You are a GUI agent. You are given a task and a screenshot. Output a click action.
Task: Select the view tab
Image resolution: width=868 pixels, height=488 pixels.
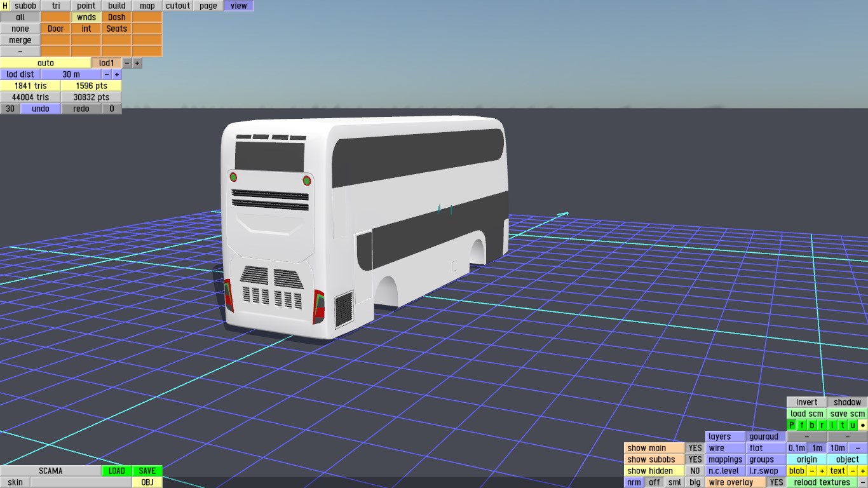[x=239, y=6]
